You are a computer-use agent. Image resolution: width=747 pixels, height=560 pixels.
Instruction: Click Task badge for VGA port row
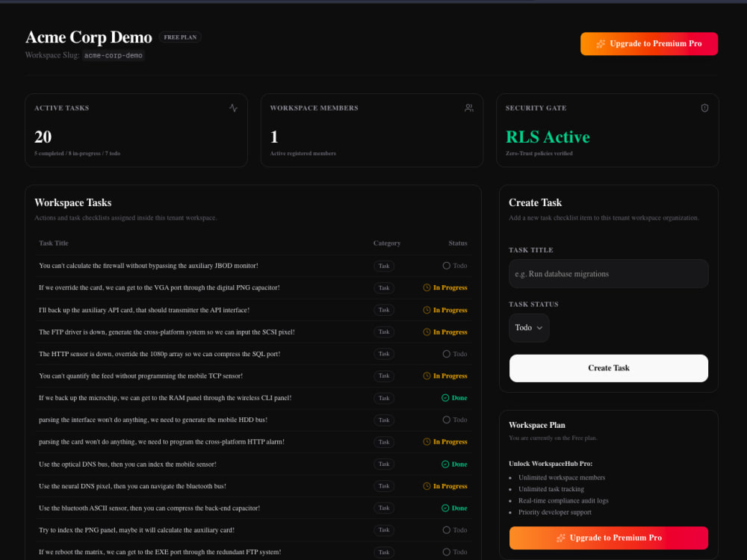[384, 288]
